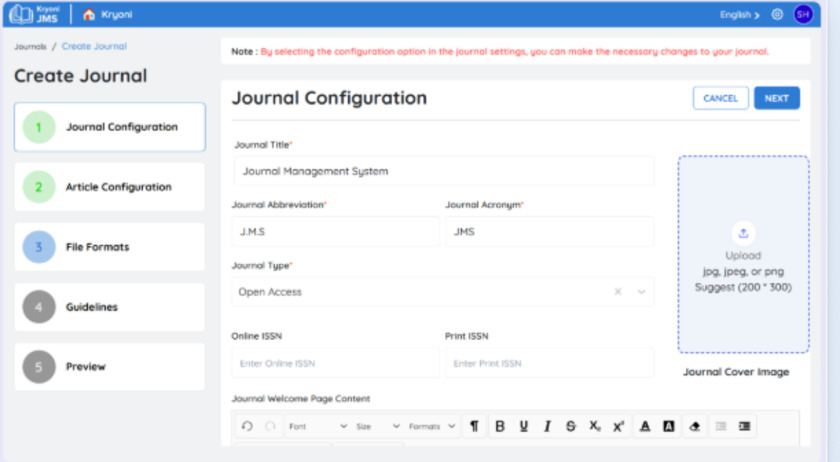Open the settings gear icon
The image size is (840, 462).
pyautogui.click(x=777, y=14)
